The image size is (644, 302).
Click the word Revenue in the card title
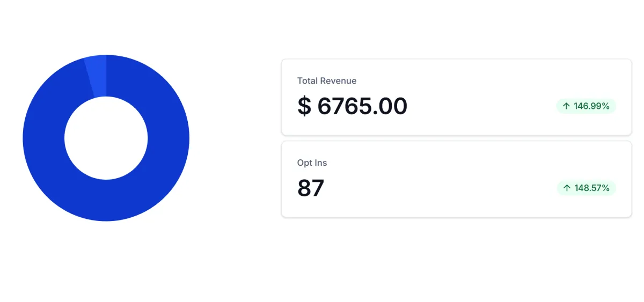click(x=339, y=81)
